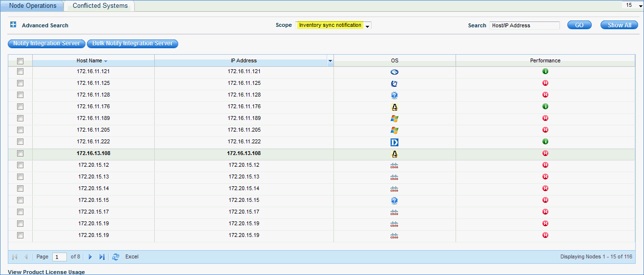Click the Host/IP Address search field

pyautogui.click(x=524, y=25)
